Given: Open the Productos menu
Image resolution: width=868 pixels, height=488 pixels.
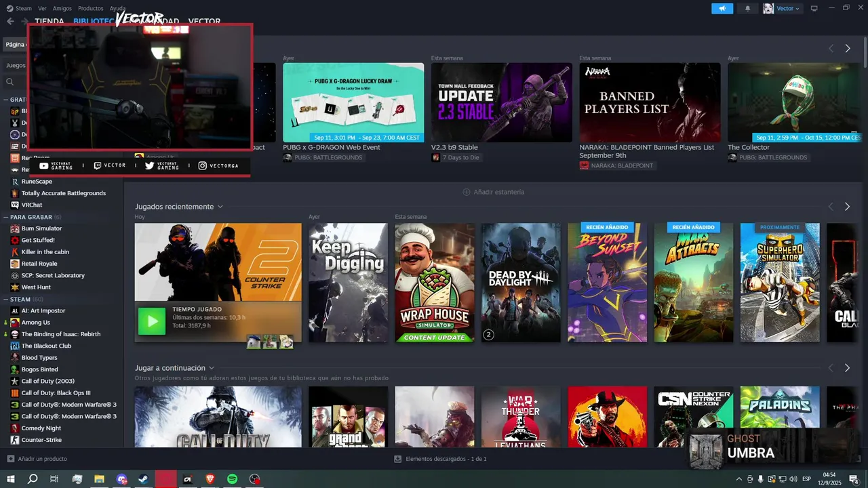Looking at the screenshot, I should (91, 8).
